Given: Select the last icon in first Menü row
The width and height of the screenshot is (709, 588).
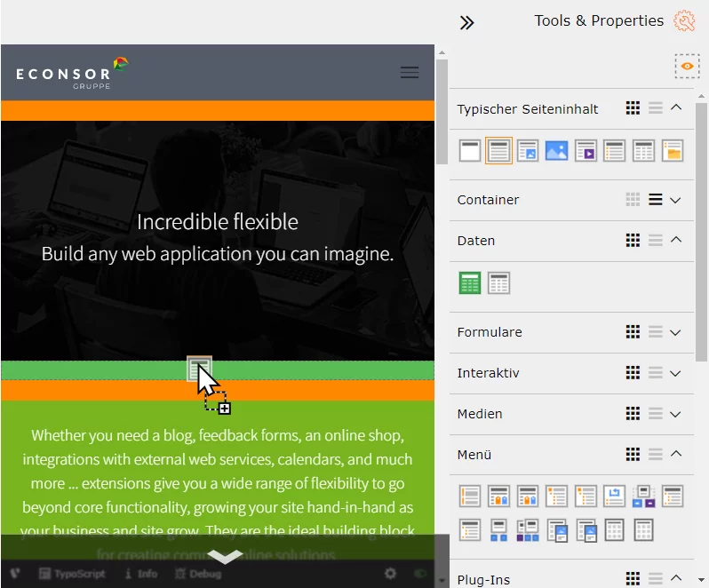Looking at the screenshot, I should (673, 497).
